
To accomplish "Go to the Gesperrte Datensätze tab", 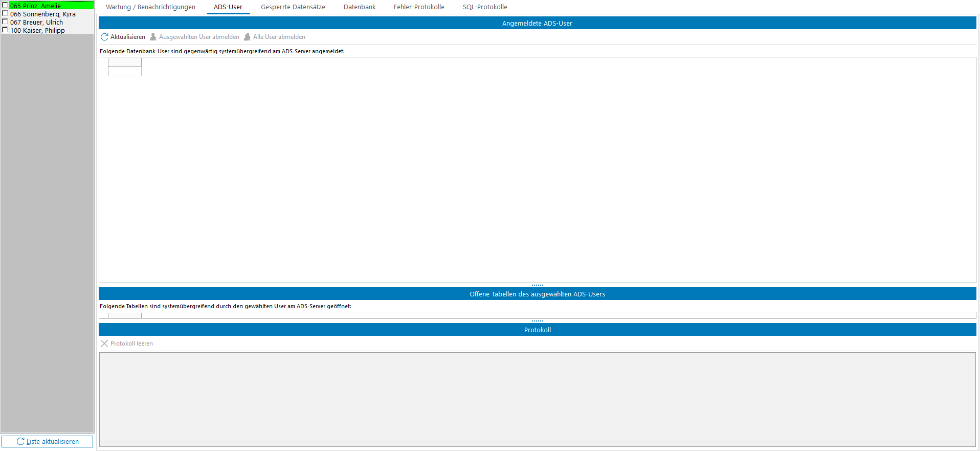I will 293,7.
